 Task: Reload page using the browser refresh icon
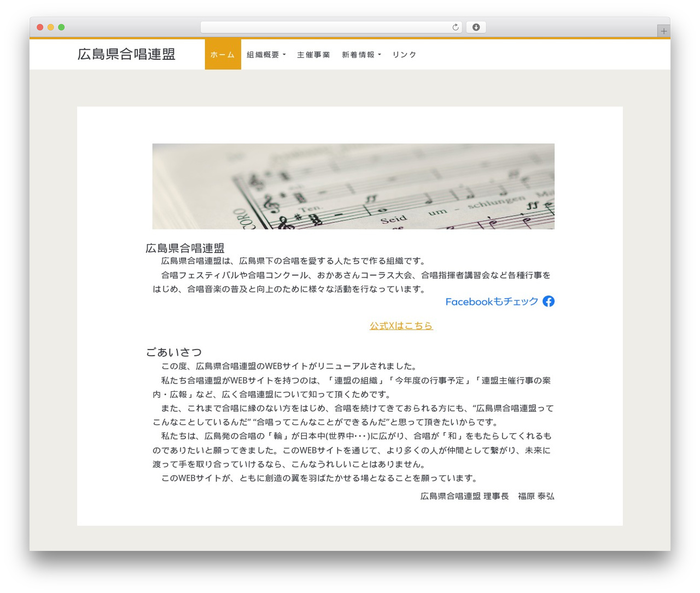tap(455, 27)
